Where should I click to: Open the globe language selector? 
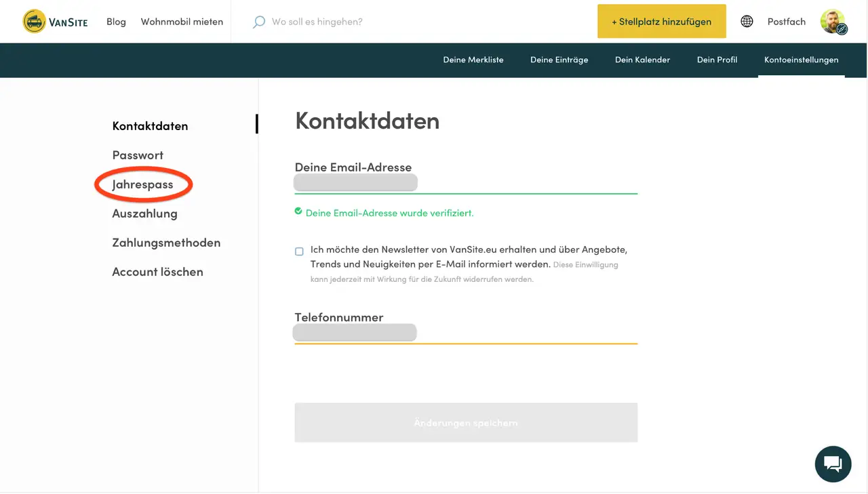pos(747,22)
